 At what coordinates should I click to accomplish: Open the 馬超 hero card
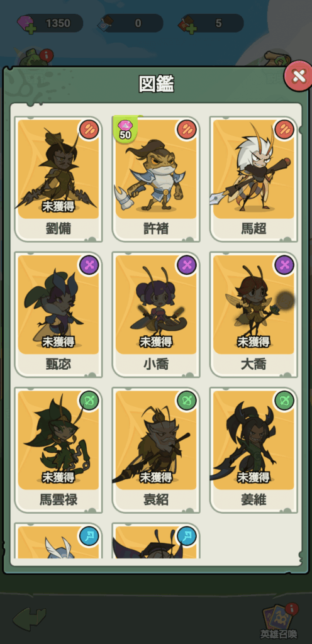(x=253, y=179)
